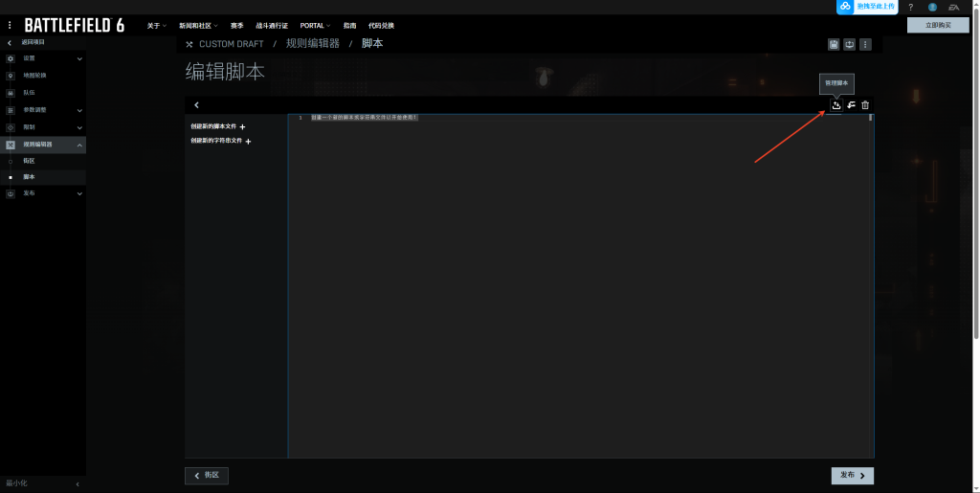980x493 pixels.
Task: Click the trash delete icon in script editor
Action: pyautogui.click(x=865, y=105)
